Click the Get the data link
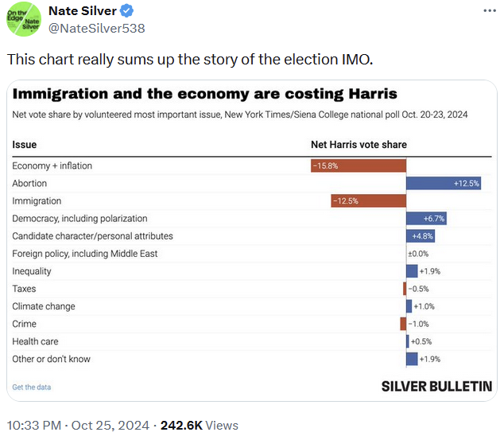 (x=32, y=387)
